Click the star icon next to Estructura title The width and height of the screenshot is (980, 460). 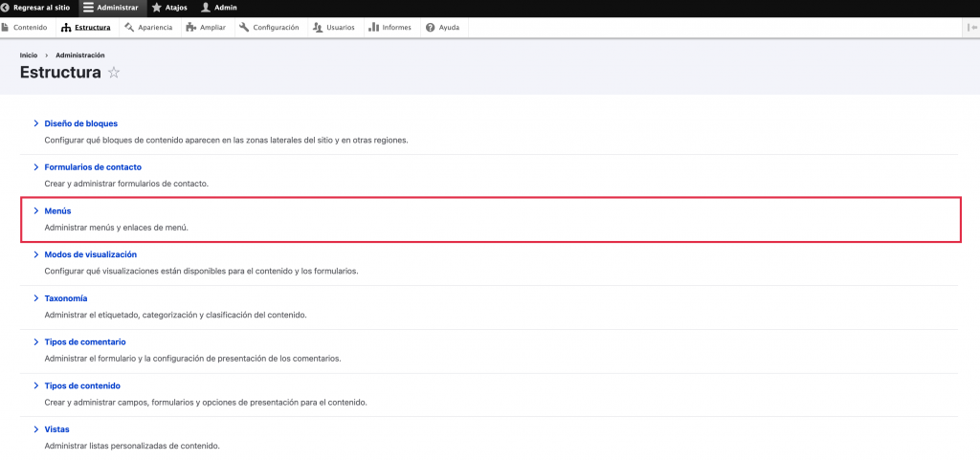click(114, 73)
